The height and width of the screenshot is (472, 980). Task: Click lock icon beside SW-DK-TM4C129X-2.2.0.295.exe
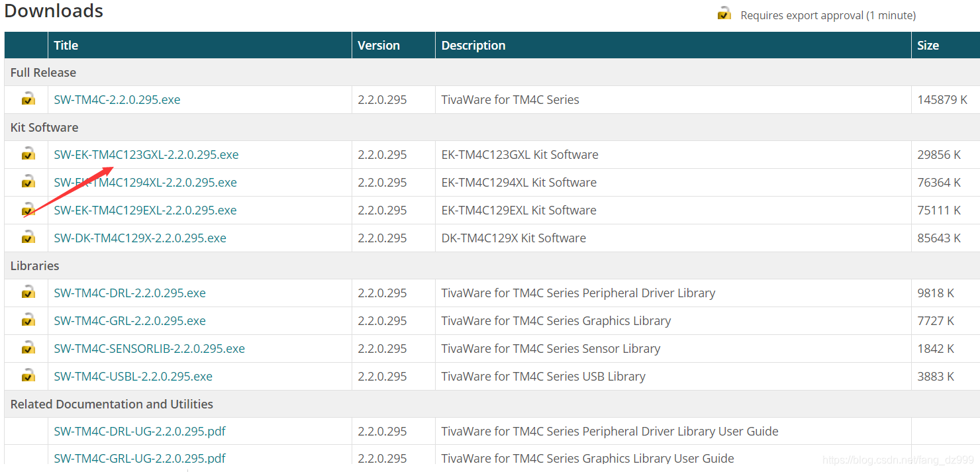[28, 238]
